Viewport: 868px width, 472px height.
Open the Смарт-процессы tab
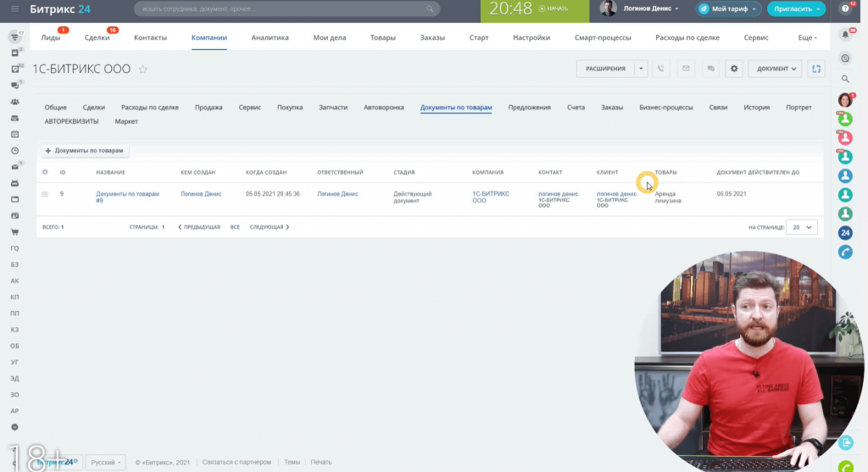point(603,37)
